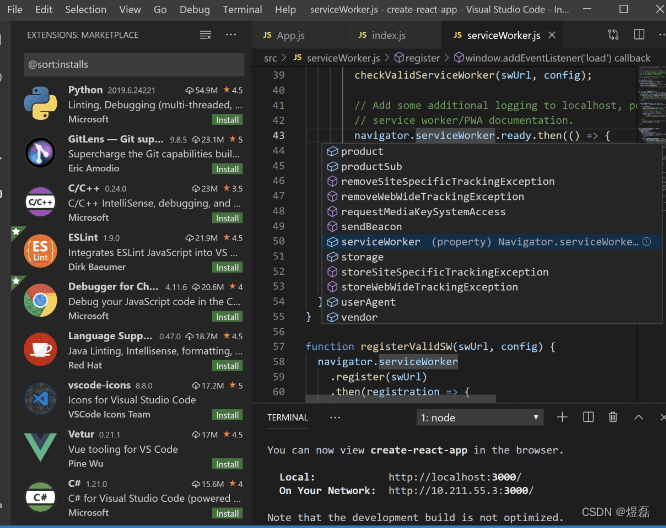
Task: Select the userAgent suggestion
Action: point(492,302)
